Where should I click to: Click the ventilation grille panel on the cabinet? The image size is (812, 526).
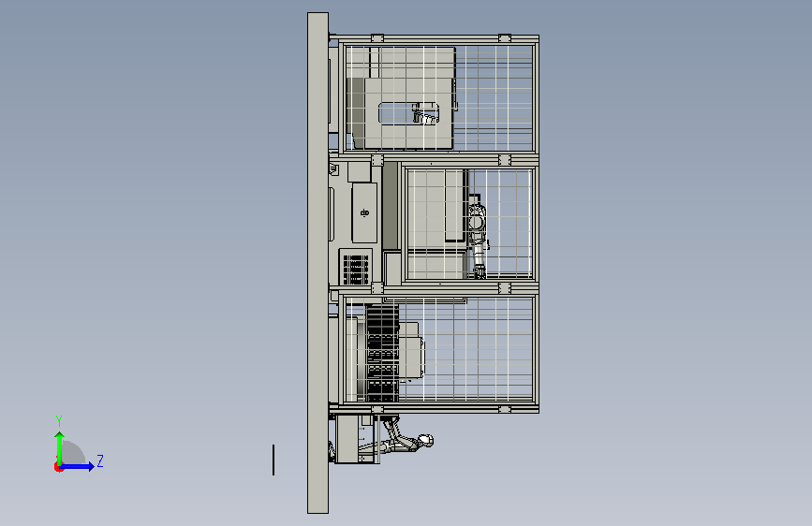[x=356, y=269]
